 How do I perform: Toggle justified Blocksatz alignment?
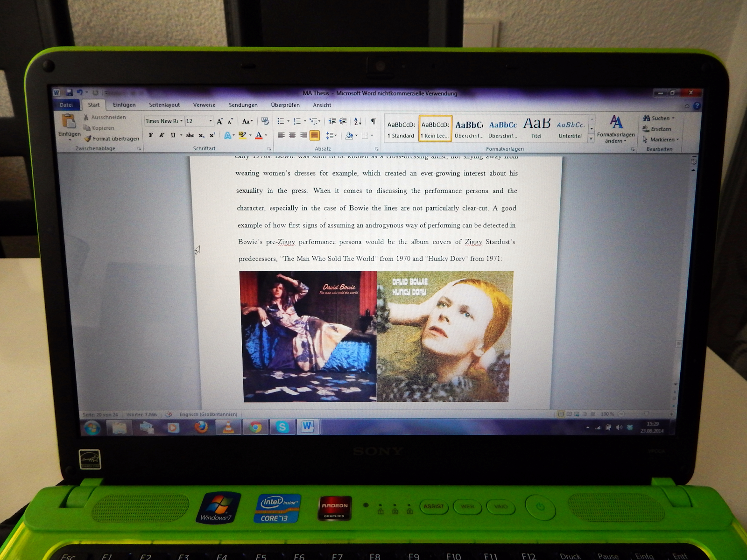(x=315, y=136)
